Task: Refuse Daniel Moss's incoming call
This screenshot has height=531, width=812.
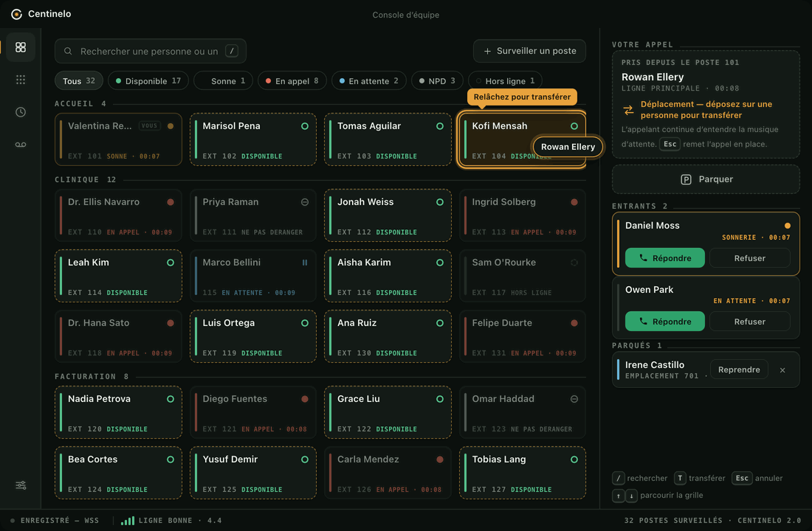Action: click(x=749, y=257)
